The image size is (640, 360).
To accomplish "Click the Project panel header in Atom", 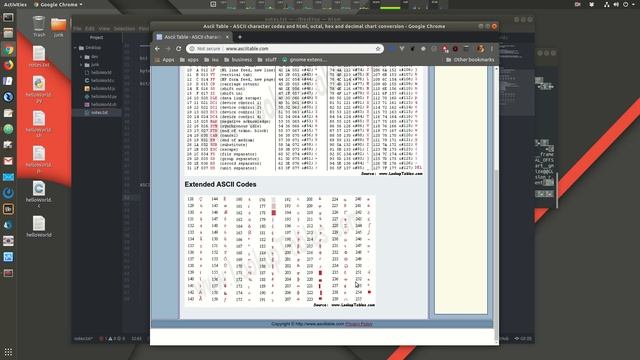I will (96, 38).
